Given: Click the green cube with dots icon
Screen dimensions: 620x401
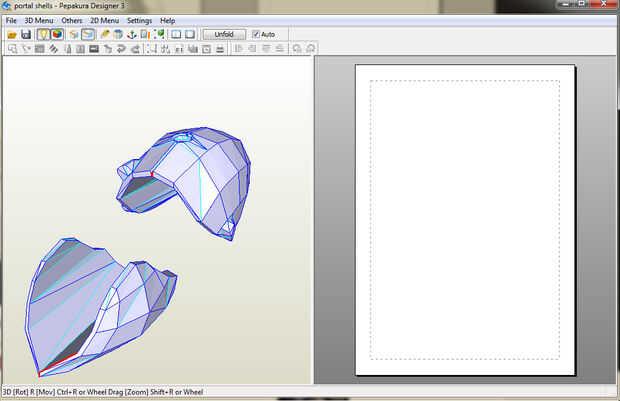Looking at the screenshot, I should coord(159,35).
